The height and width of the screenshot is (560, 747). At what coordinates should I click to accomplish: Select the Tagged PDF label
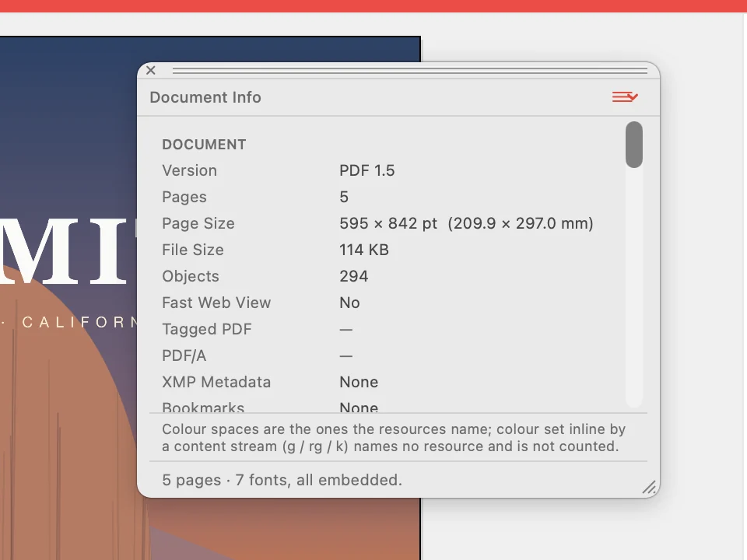(x=207, y=329)
